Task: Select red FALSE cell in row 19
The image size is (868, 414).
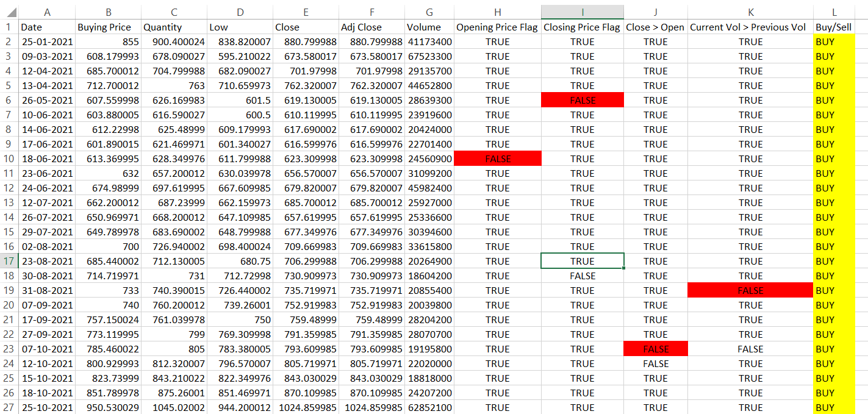Action: coord(750,290)
